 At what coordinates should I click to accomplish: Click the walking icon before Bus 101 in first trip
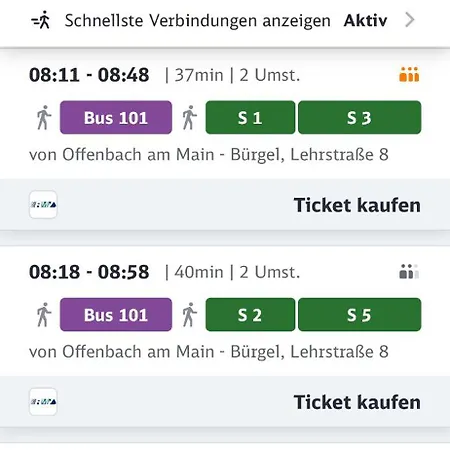tap(44, 117)
